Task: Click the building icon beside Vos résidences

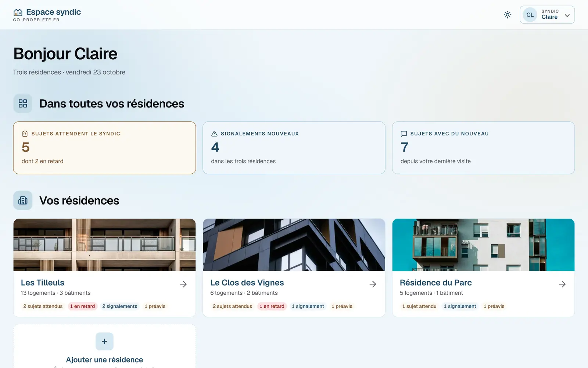Action: 23,200
